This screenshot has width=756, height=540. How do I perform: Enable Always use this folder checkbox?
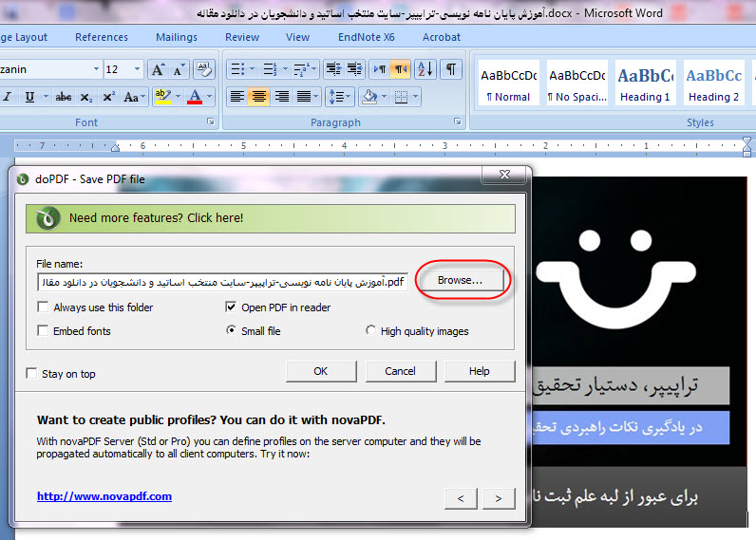pyautogui.click(x=43, y=307)
